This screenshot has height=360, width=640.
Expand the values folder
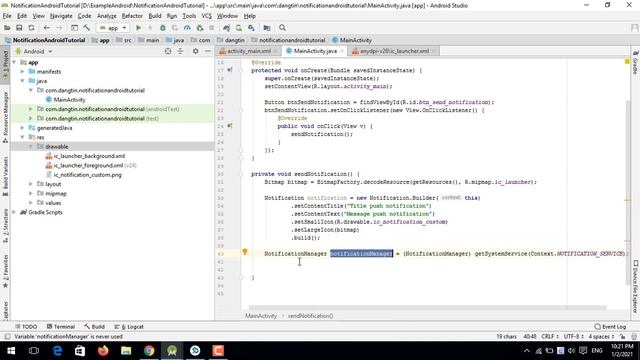(x=31, y=203)
